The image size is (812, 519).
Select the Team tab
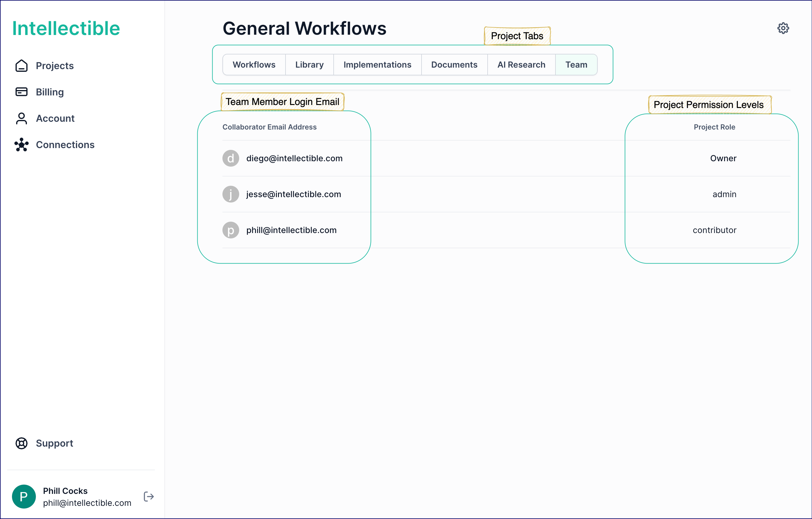tap(576, 64)
